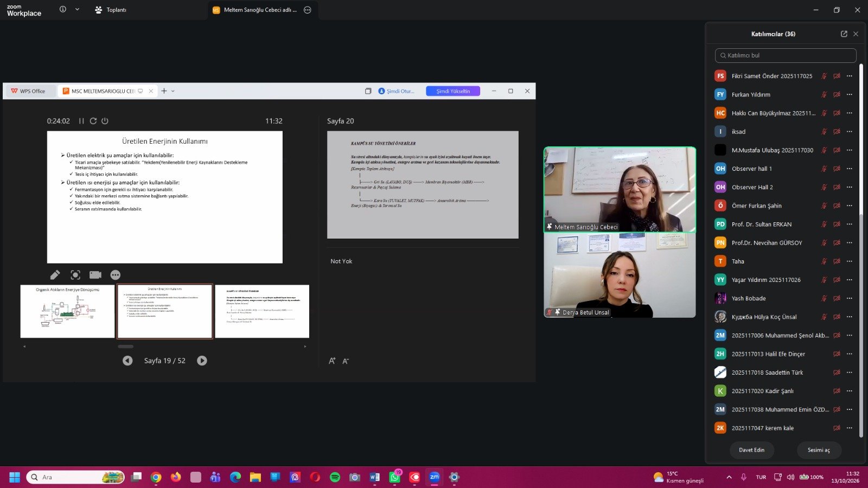Open more options for Observer hall 1
The width and height of the screenshot is (868, 488).
(850, 169)
